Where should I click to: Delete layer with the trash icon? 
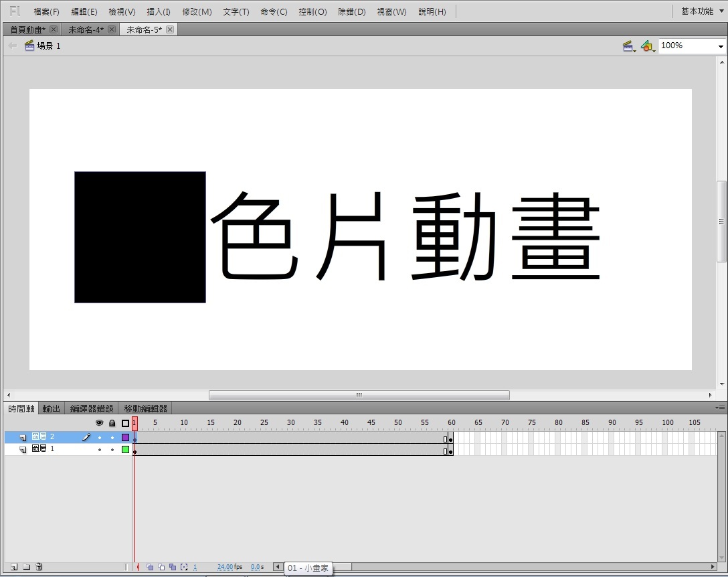(x=39, y=567)
